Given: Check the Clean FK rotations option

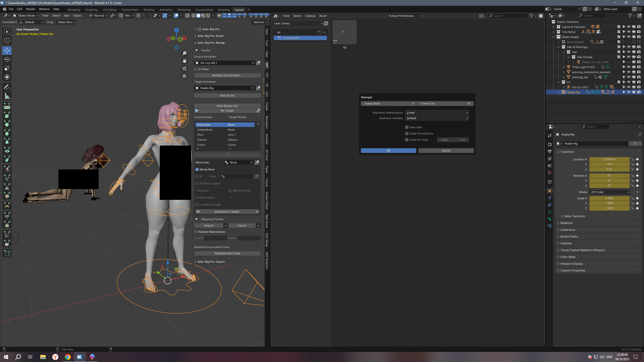Looking at the screenshot, I should coord(407,133).
